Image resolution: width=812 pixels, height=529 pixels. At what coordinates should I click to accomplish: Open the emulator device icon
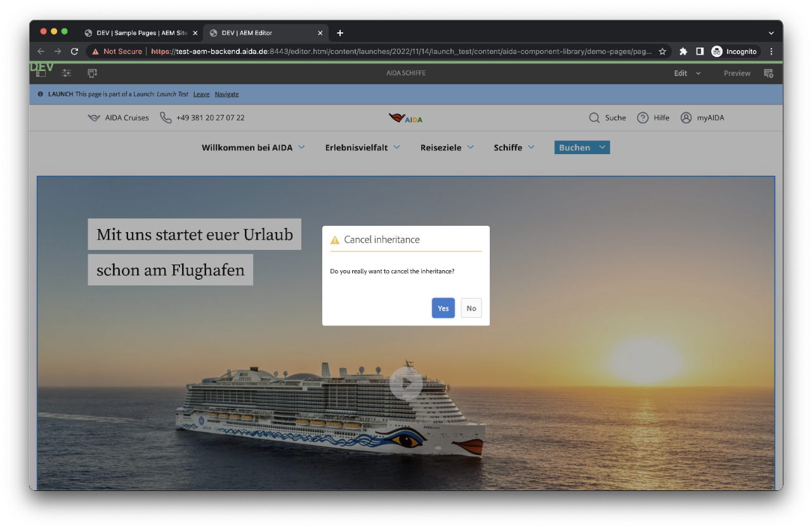92,74
